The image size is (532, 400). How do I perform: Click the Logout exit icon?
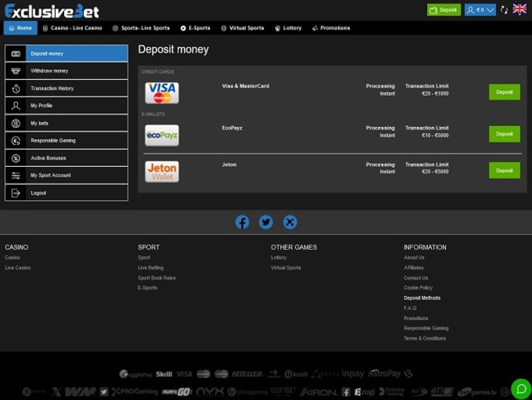click(x=16, y=193)
